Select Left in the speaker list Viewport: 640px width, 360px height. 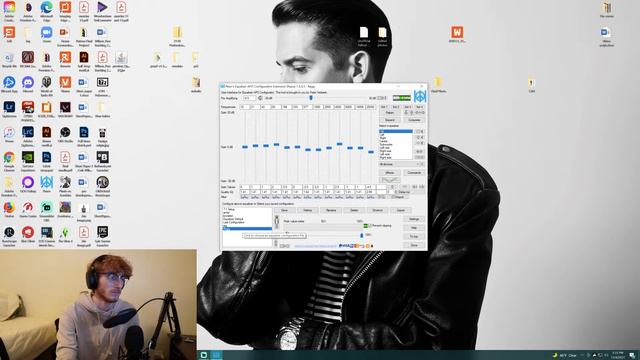click(382, 135)
